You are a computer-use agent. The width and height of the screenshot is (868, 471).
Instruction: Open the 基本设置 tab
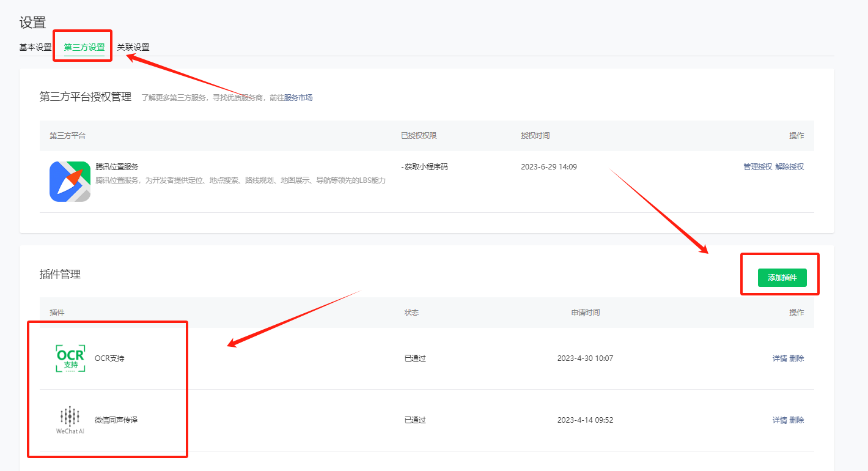coord(35,47)
